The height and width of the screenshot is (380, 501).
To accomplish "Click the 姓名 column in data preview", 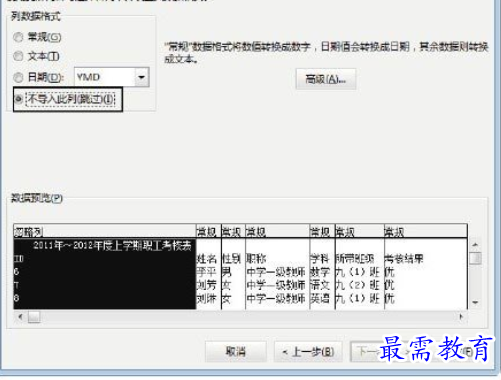I will tap(207, 259).
